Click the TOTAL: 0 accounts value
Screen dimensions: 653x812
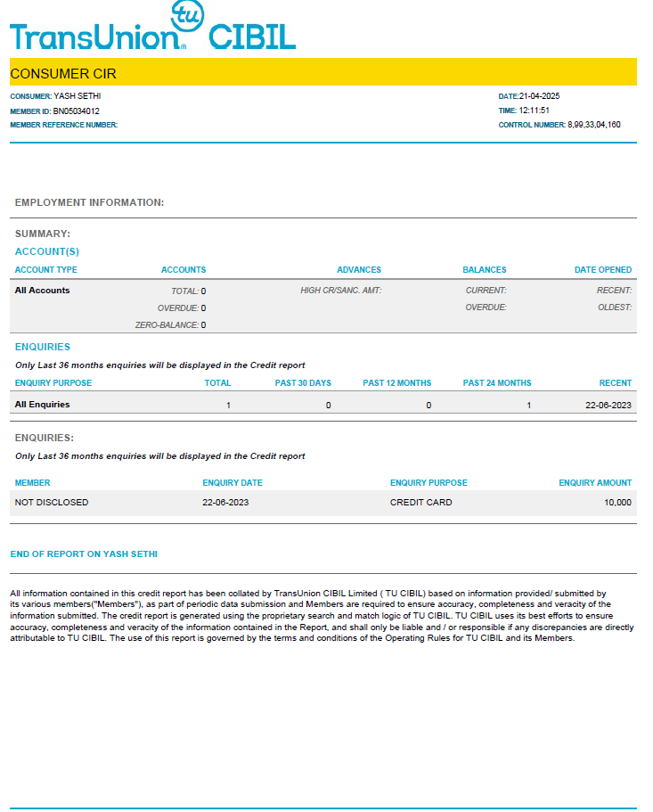tap(188, 291)
